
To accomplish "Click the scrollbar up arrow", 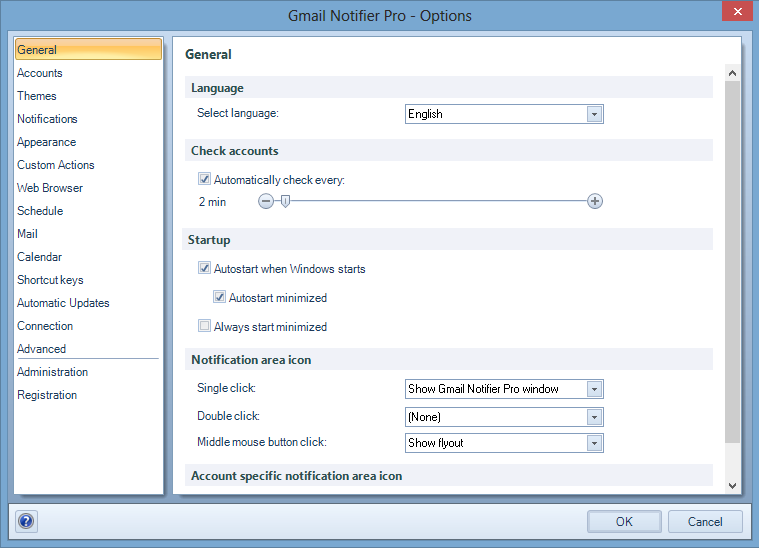I will pos(732,73).
